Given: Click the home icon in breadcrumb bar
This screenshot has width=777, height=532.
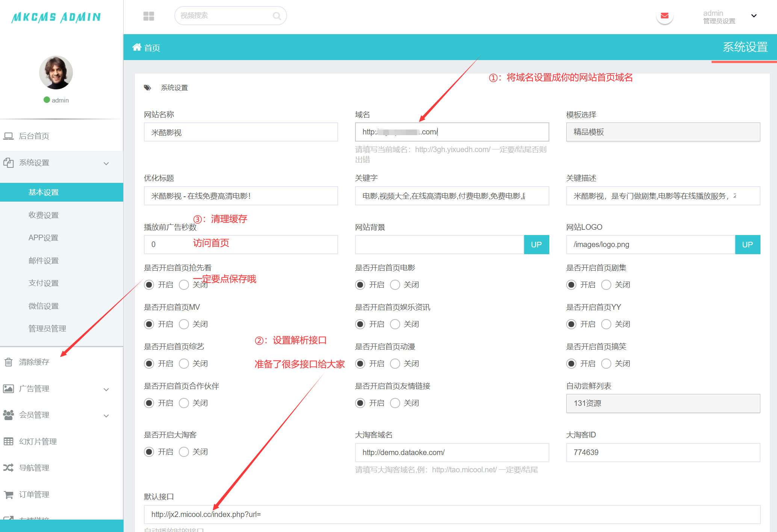Looking at the screenshot, I should [x=137, y=47].
